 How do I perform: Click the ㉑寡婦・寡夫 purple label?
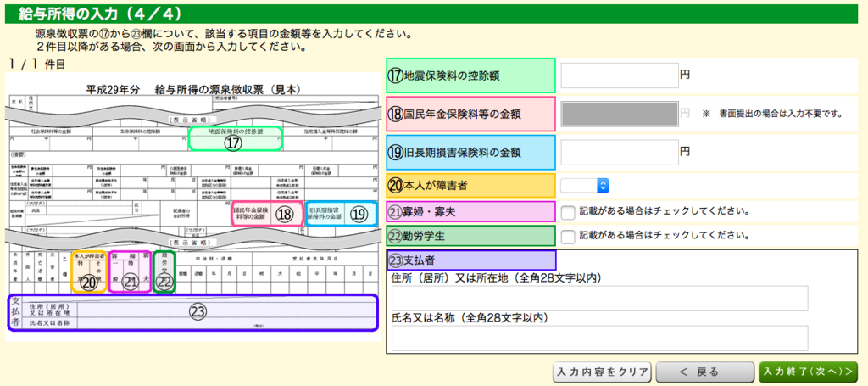(471, 211)
